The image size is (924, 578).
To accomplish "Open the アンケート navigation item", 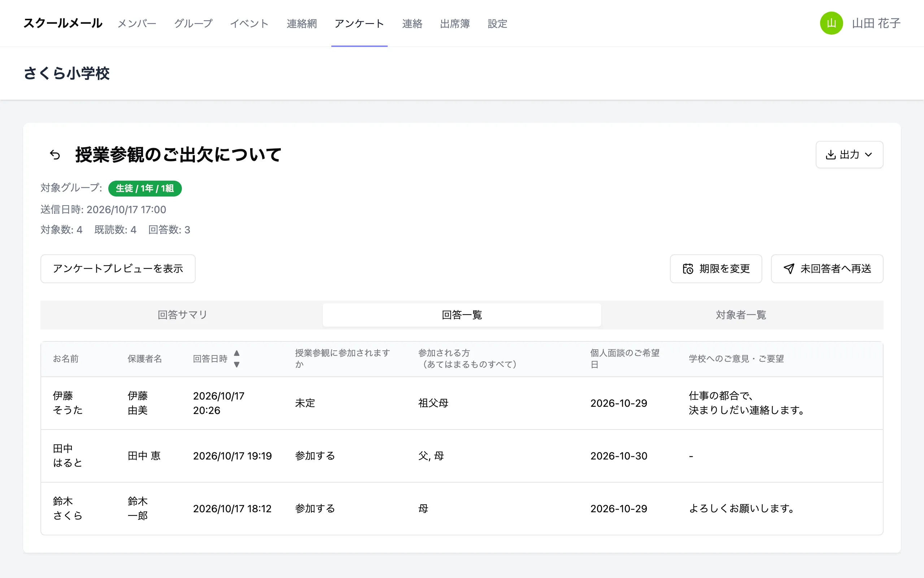I will [359, 24].
